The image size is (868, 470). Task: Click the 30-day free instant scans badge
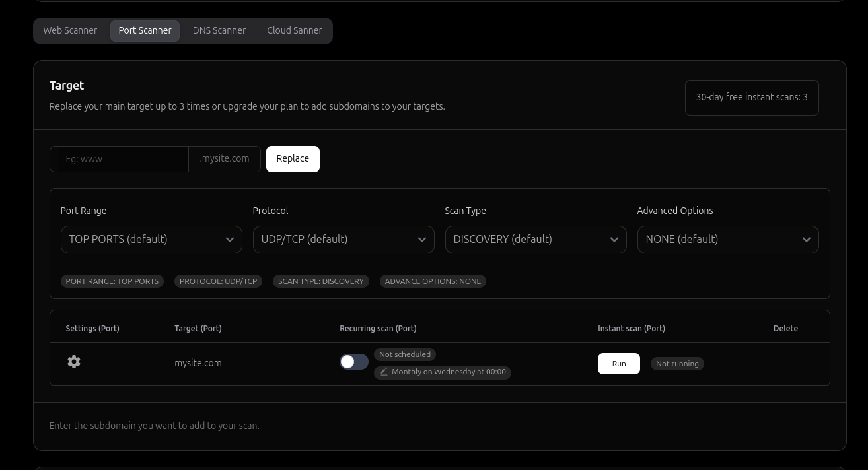[x=751, y=97]
